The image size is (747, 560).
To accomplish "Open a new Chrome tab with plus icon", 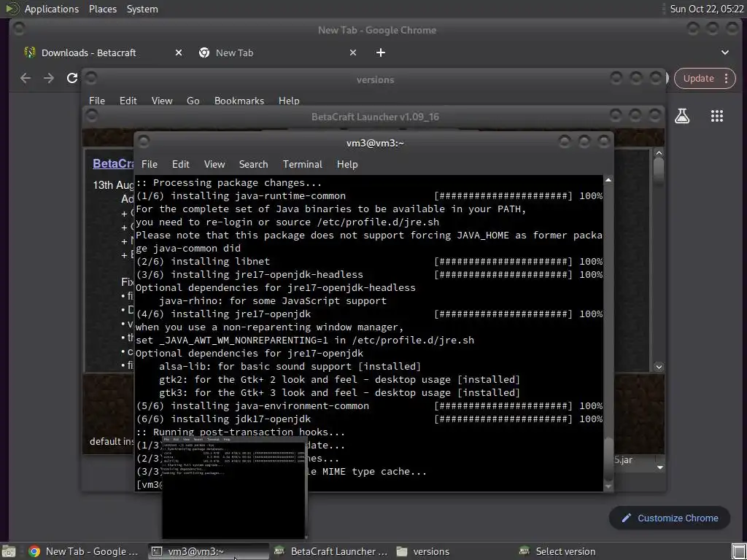I will (x=381, y=52).
